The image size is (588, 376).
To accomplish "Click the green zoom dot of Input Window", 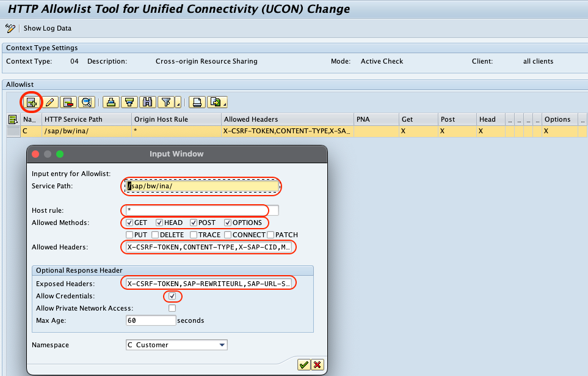I will tap(60, 154).
